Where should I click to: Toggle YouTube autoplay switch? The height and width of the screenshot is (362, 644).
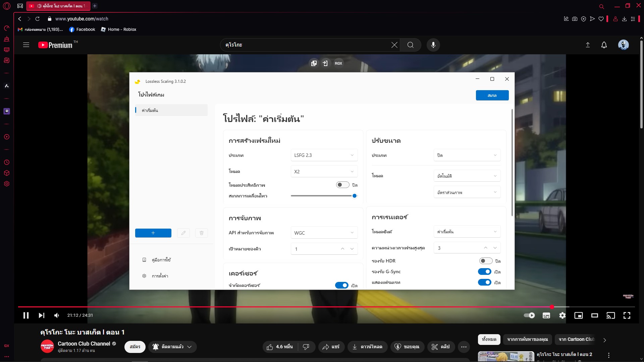pos(529,315)
